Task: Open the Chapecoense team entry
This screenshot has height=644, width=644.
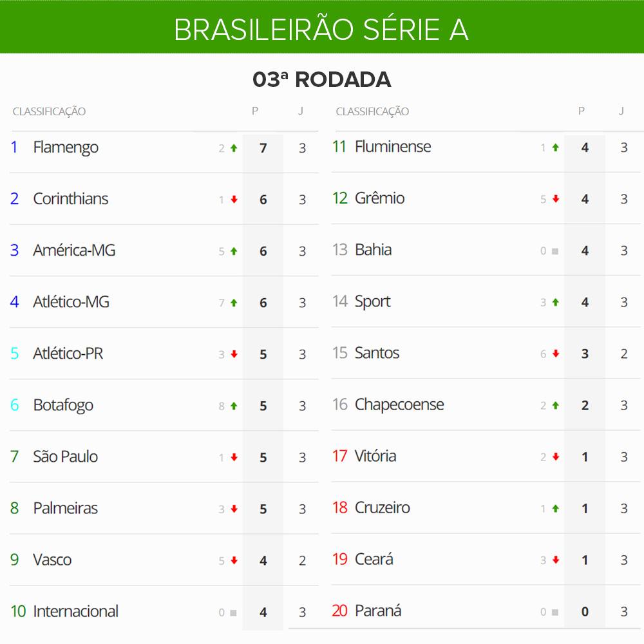Action: click(x=399, y=404)
